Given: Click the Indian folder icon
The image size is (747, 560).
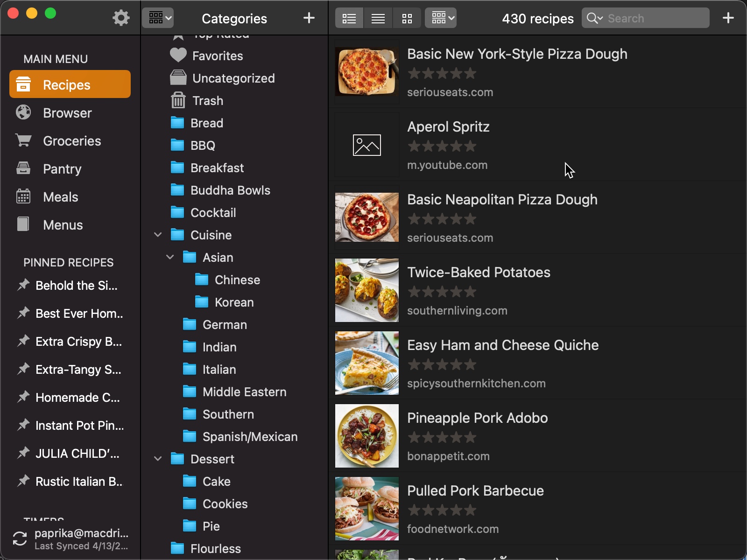Looking at the screenshot, I should [x=189, y=346].
